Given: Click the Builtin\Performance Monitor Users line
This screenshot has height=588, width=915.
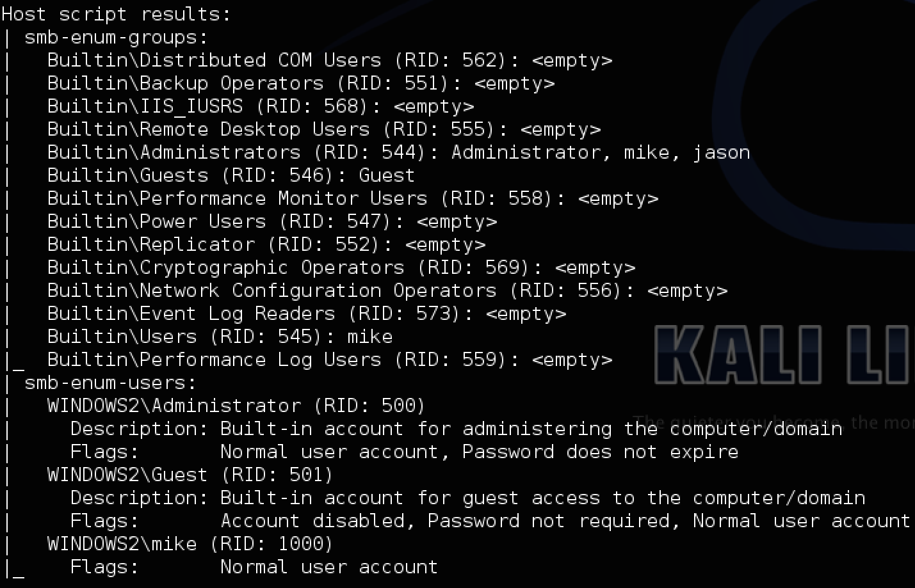Looking at the screenshot, I should tap(352, 198).
